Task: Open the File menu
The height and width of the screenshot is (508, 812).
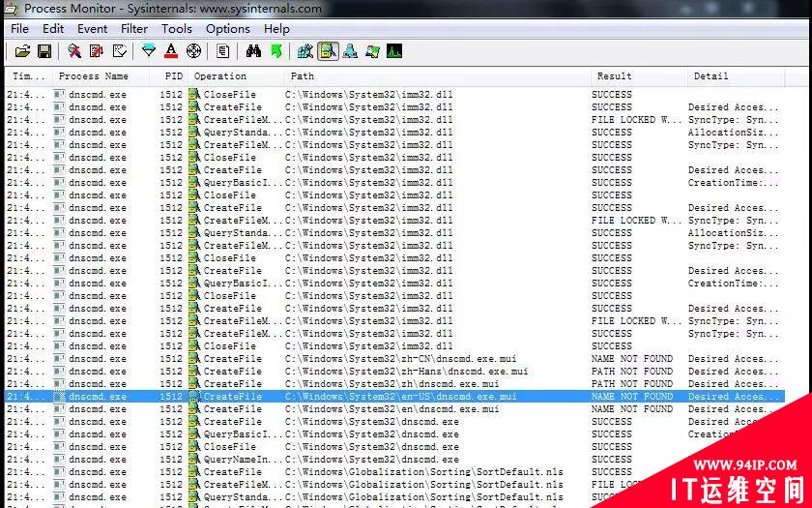Action: click(x=19, y=29)
